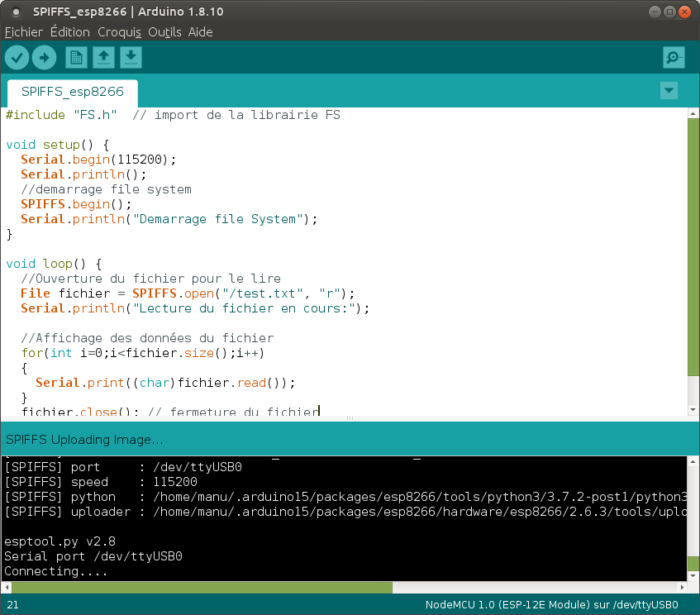Viewport: 700px width, 615px height.
Task: Open the Édition menu
Action: tap(69, 32)
